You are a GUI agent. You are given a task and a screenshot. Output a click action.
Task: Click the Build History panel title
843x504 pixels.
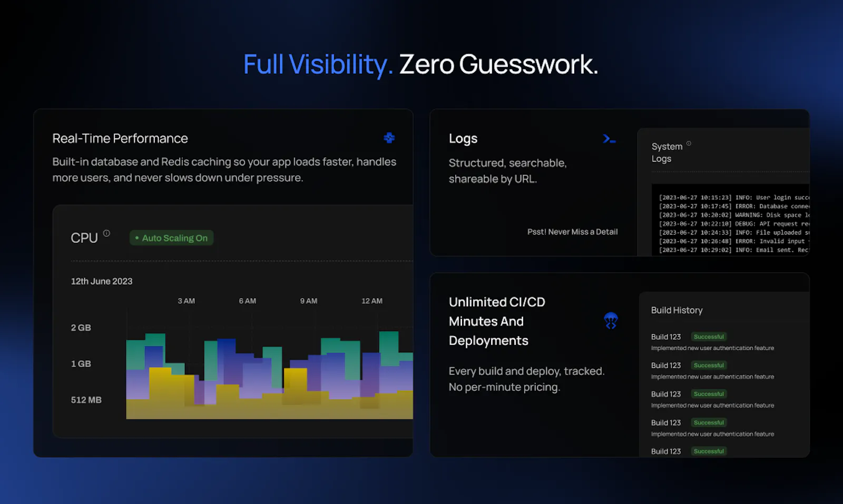tap(677, 311)
